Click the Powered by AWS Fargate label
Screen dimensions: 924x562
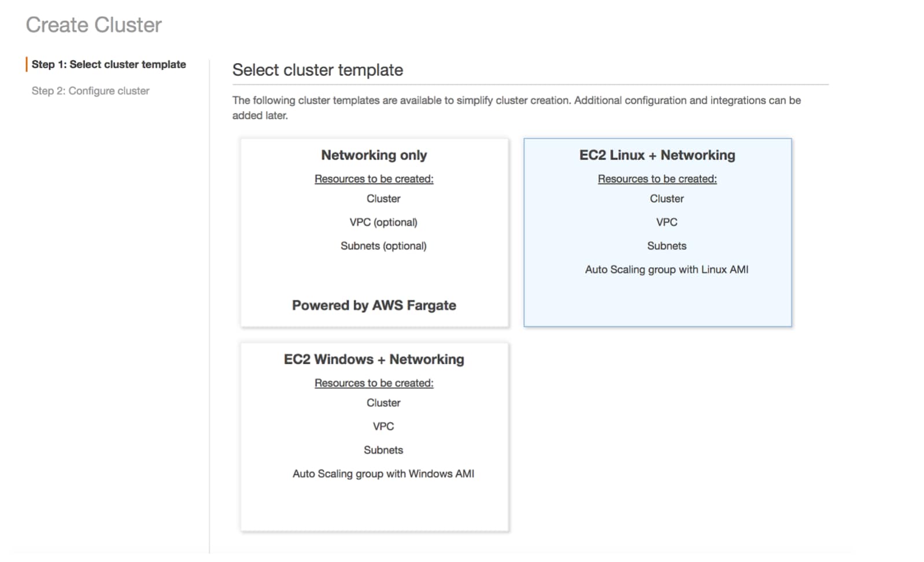coord(374,305)
